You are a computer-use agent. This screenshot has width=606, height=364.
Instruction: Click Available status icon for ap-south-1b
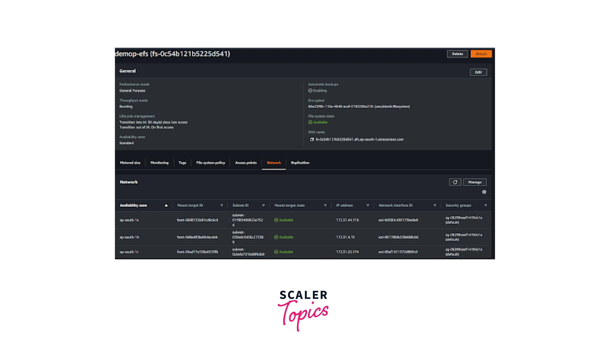(276, 237)
